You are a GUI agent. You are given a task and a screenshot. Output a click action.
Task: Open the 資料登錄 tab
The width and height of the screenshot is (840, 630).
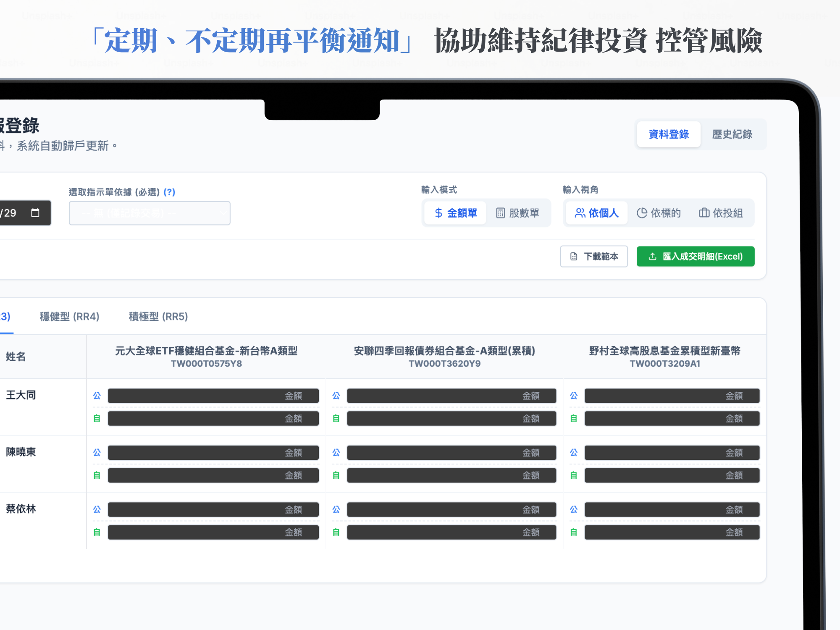[x=669, y=134]
